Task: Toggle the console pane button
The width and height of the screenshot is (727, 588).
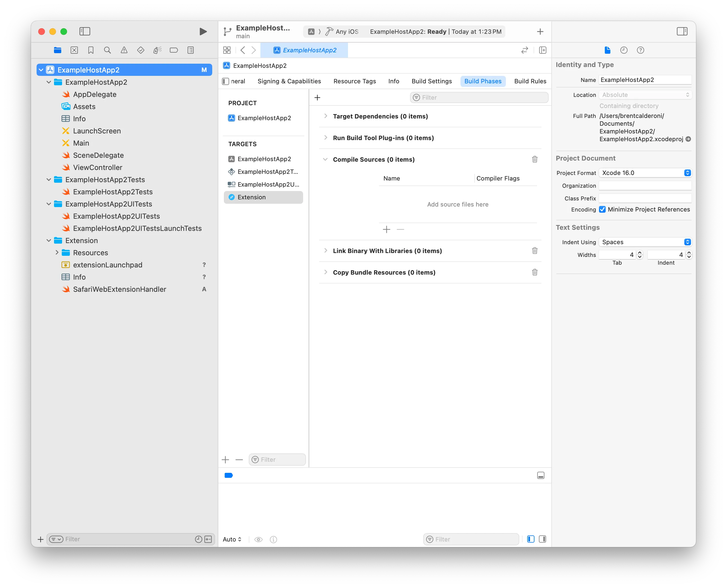Action: coord(542,539)
